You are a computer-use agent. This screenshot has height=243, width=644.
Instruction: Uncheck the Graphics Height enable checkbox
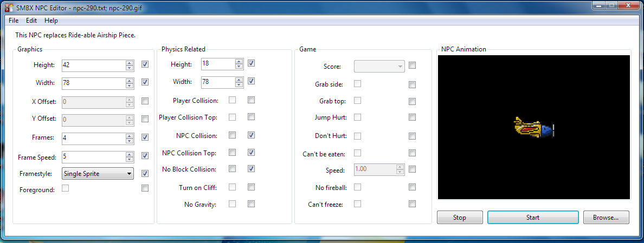tap(145, 64)
